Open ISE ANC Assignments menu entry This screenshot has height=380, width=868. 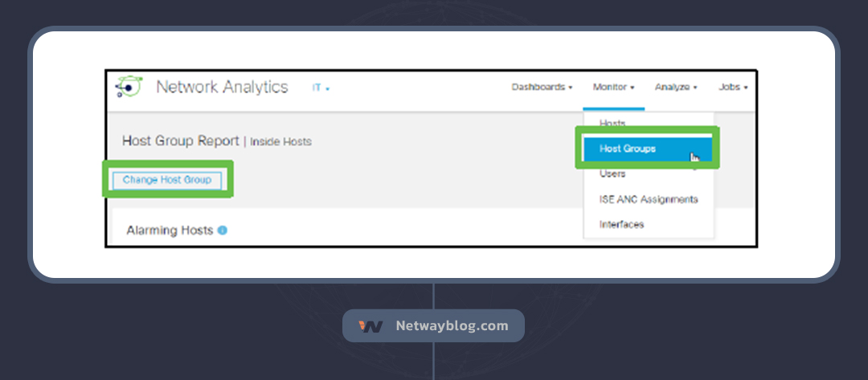coord(648,199)
